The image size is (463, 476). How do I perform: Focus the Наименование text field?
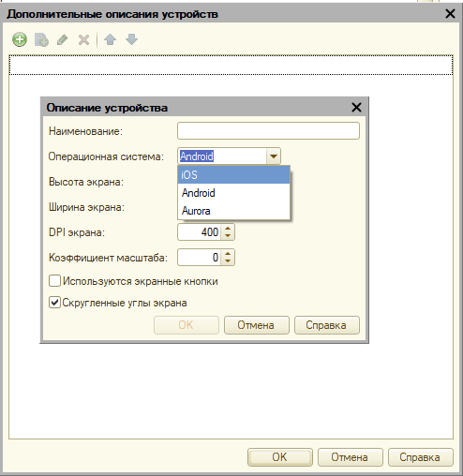268,131
